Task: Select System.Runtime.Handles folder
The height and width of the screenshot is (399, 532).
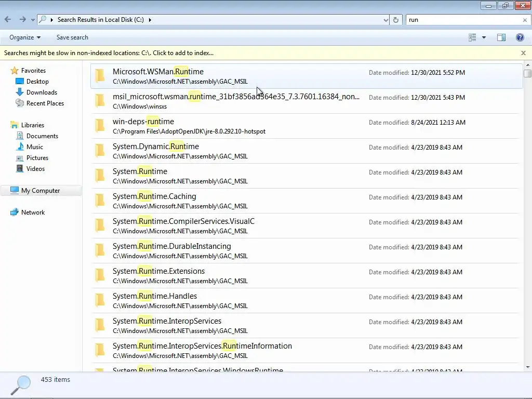Action: point(307,301)
